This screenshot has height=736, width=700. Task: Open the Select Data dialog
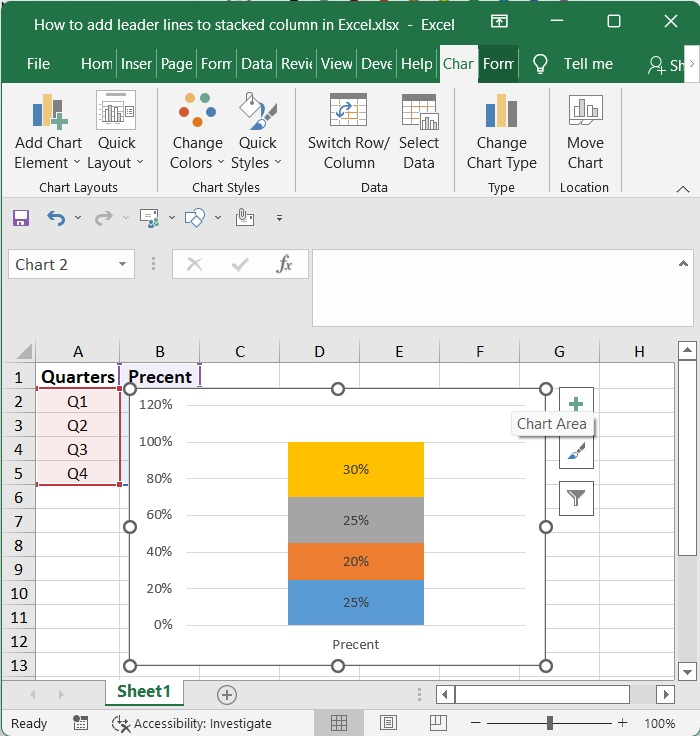coord(419,132)
